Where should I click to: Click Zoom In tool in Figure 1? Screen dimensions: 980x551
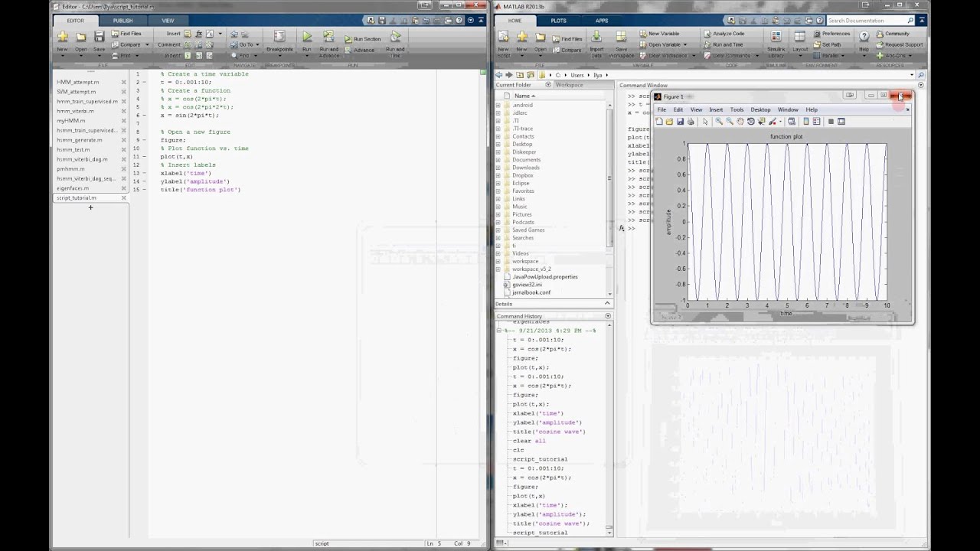click(718, 122)
